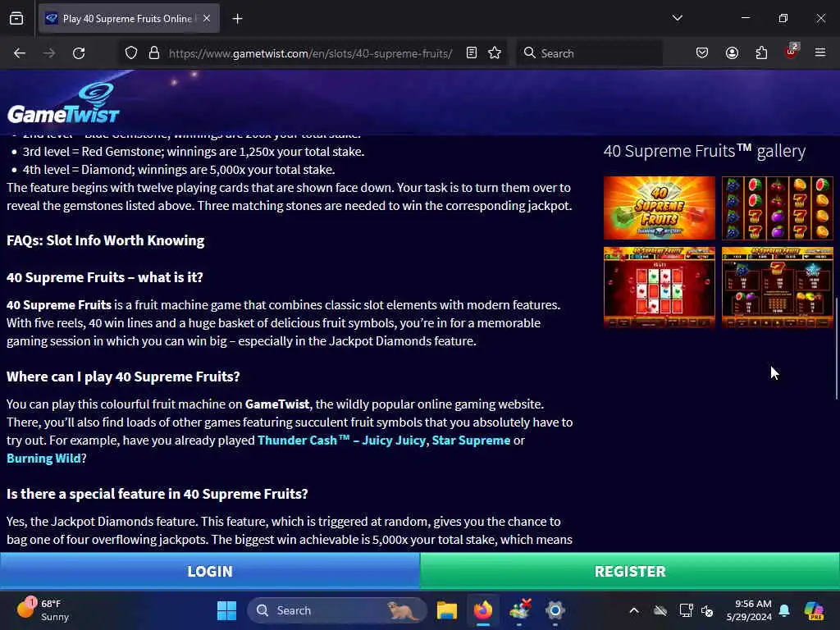Toggle reader view icon in address bar
This screenshot has width=840, height=630.
pyautogui.click(x=472, y=53)
